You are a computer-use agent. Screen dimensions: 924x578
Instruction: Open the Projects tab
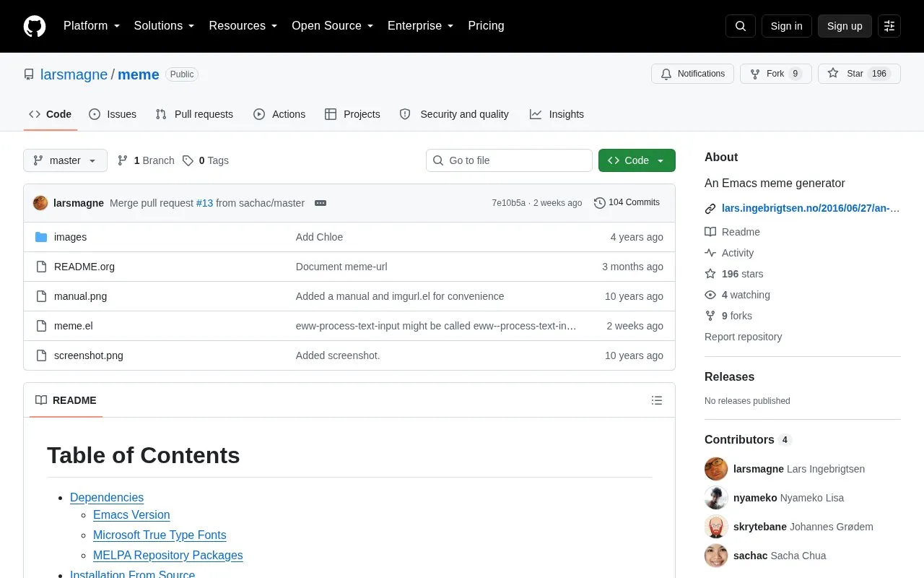click(352, 114)
